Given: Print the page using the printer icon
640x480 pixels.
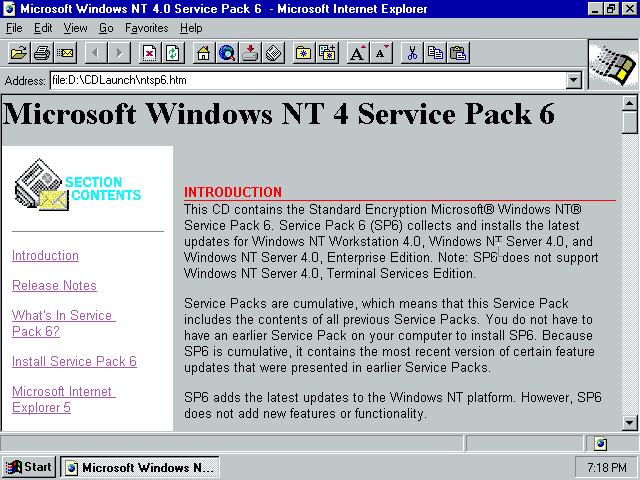Looking at the screenshot, I should pos(42,53).
